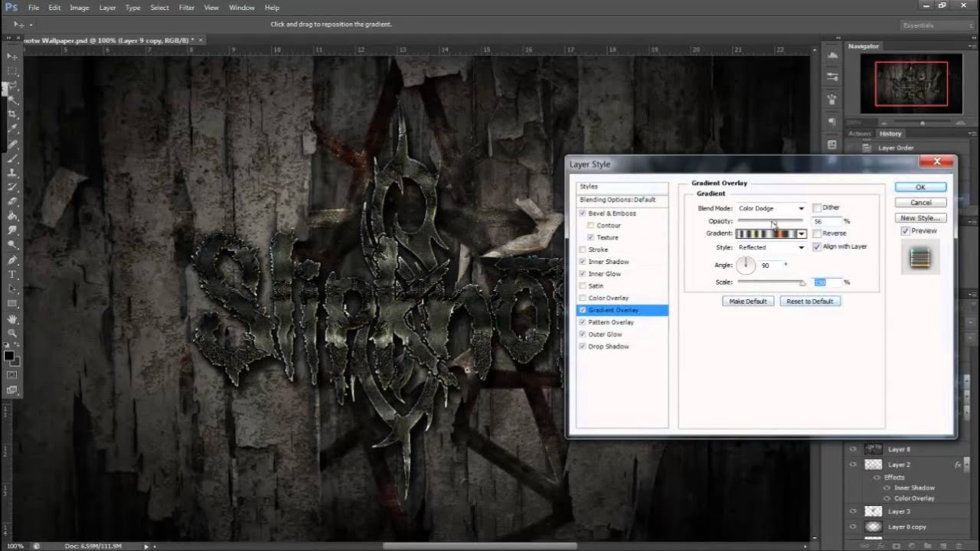Select the Crop tool

12,114
